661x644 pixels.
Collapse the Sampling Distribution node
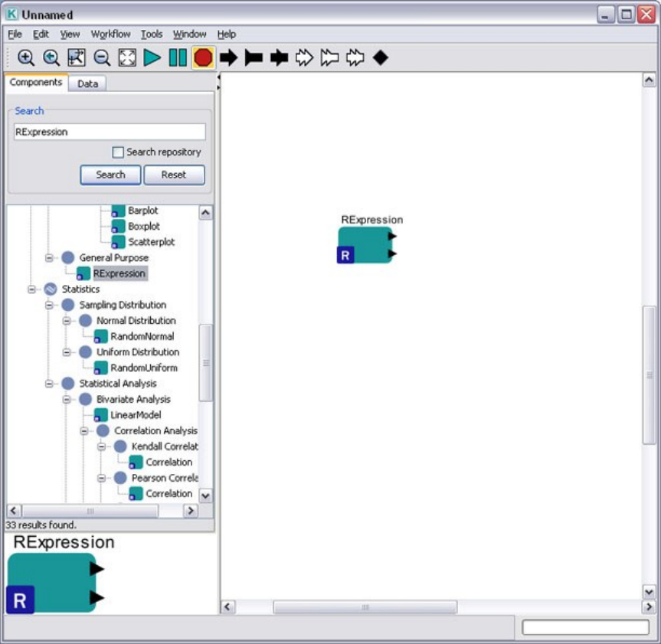49,305
